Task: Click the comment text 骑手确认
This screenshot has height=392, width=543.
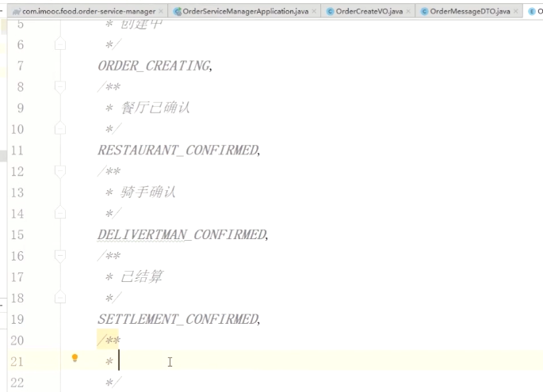Action: click(x=148, y=192)
